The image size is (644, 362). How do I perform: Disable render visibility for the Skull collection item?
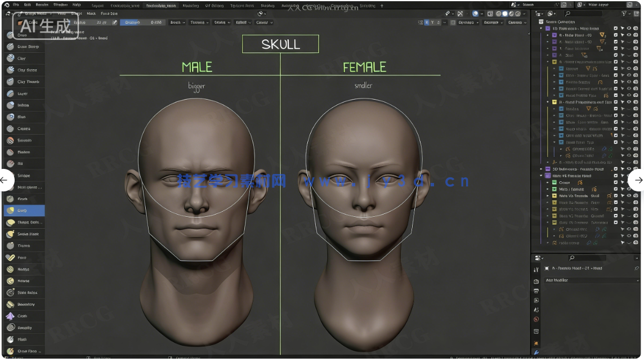click(x=636, y=55)
